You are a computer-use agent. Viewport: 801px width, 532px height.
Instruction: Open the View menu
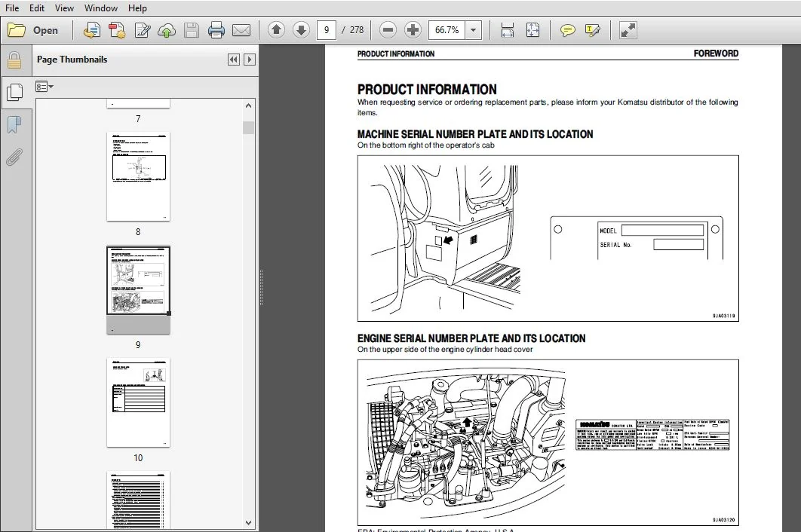64,8
